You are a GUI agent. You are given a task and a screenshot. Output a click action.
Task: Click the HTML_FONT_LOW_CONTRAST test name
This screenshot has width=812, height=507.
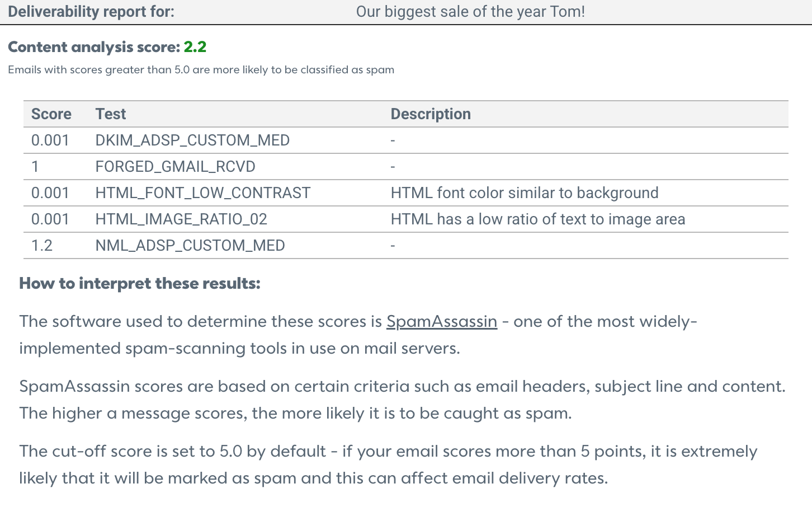[203, 193]
